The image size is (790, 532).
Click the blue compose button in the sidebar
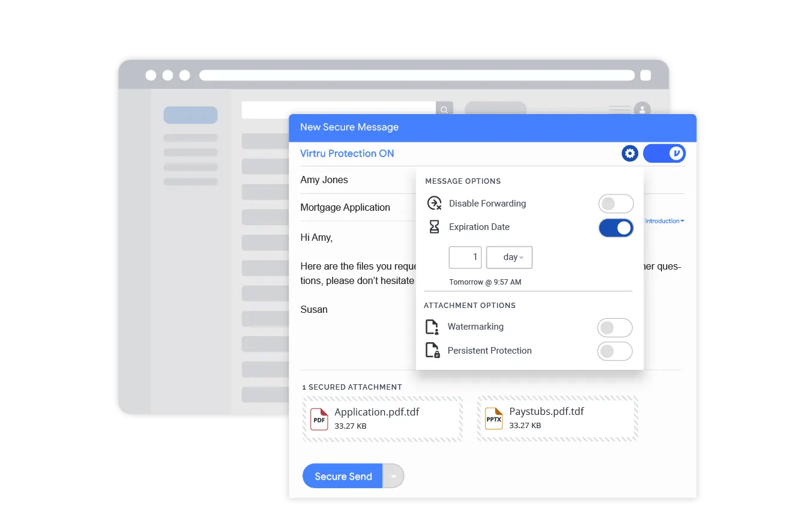pyautogui.click(x=190, y=115)
